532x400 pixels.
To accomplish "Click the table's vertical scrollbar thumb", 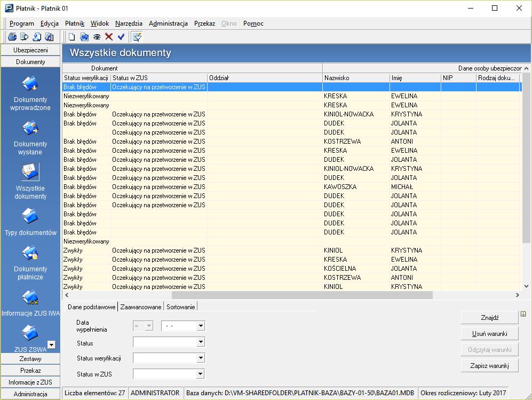I will (x=526, y=158).
